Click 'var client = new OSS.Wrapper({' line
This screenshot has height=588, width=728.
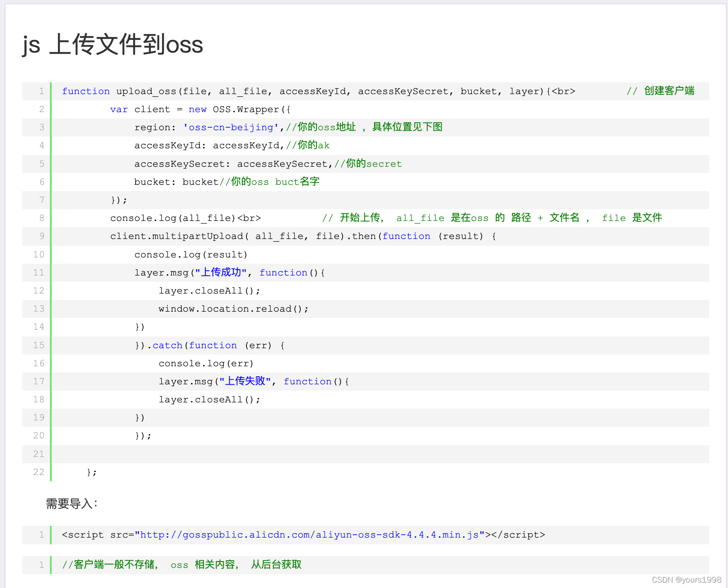click(x=200, y=110)
